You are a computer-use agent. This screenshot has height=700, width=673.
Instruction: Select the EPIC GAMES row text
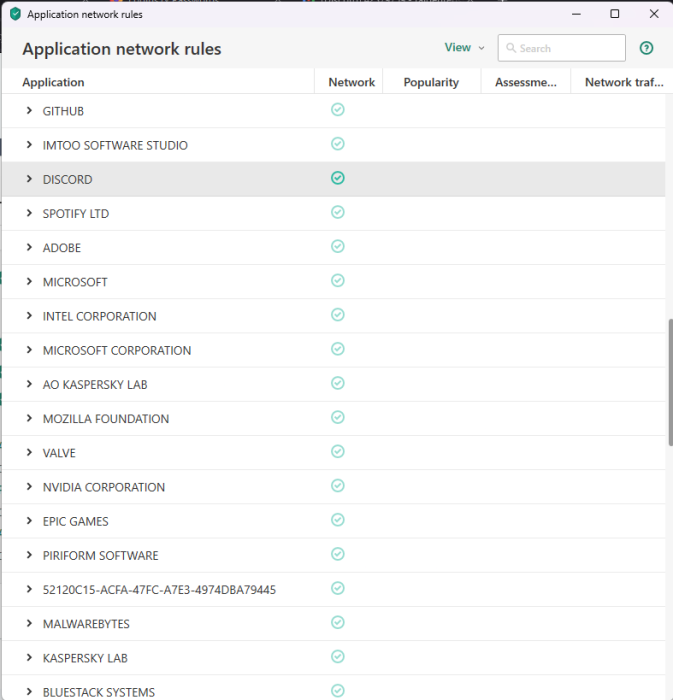point(75,521)
